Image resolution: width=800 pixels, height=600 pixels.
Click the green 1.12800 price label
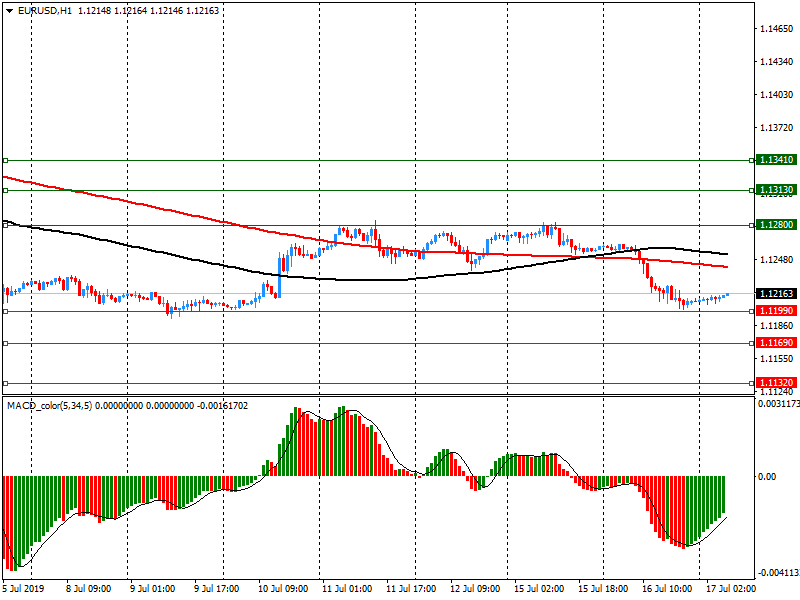777,225
